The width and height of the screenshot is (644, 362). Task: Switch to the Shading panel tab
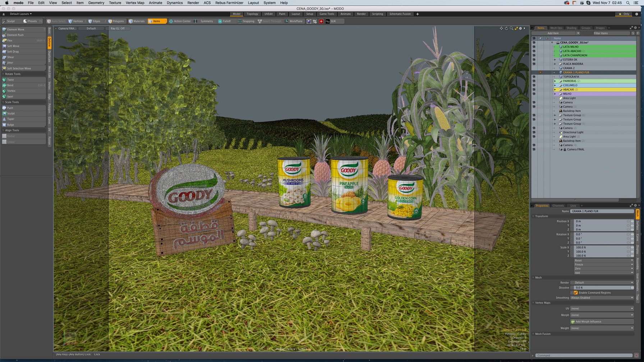[x=571, y=28]
